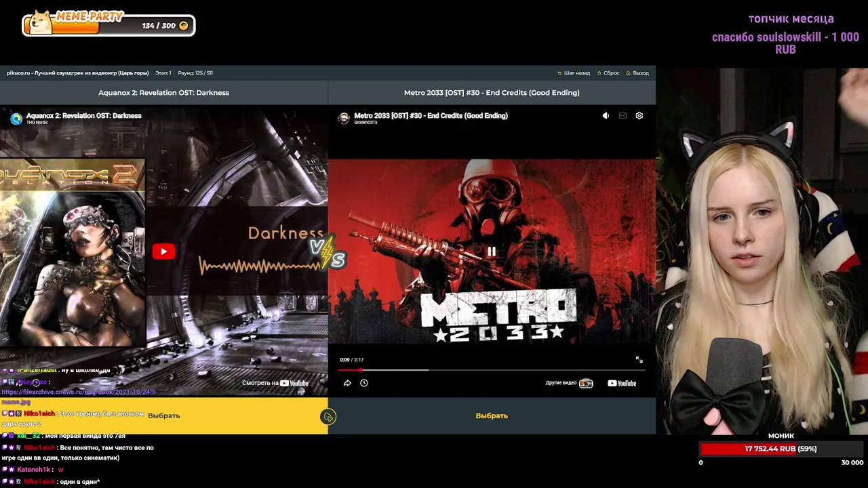Click 'Выход' exit button
Image resolution: width=868 pixels, height=488 pixels.
[637, 73]
